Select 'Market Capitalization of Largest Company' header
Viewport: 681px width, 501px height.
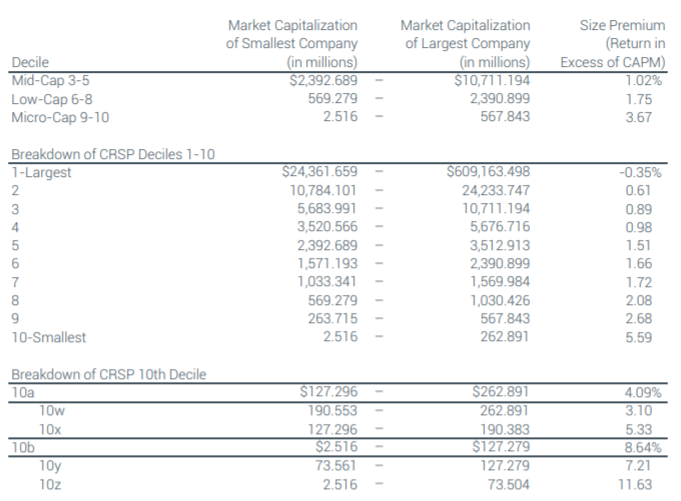coord(465,41)
